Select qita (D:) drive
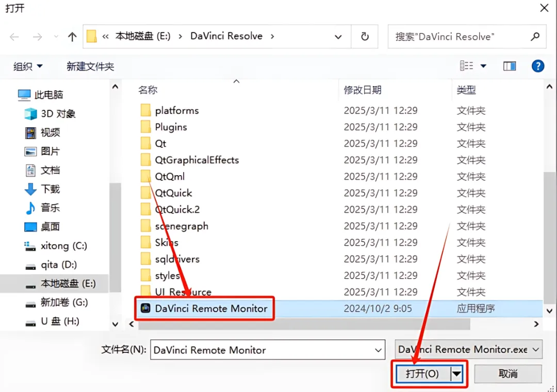The width and height of the screenshot is (557, 392). (x=51, y=265)
